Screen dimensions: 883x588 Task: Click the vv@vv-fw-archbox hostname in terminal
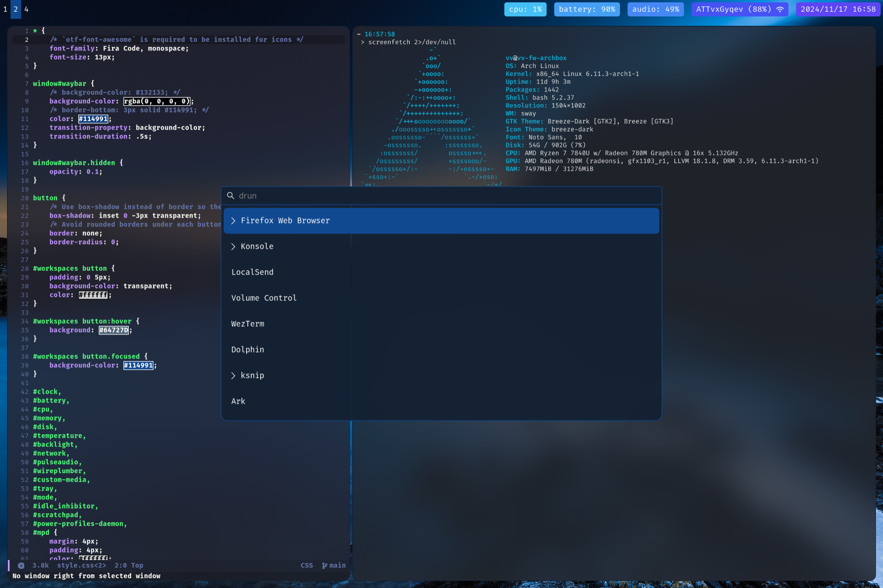536,58
